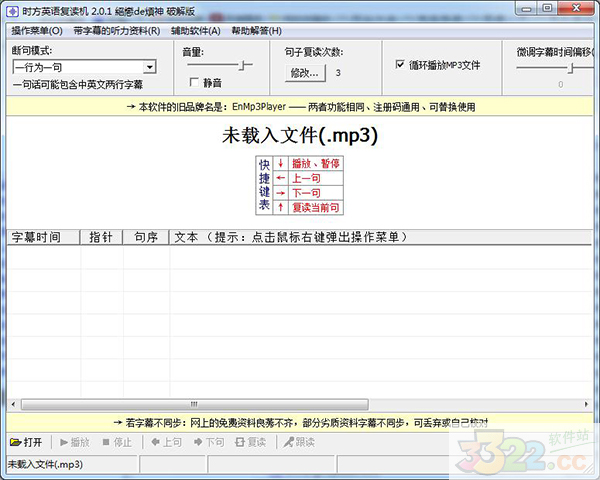Image resolution: width=600 pixels, height=480 pixels.
Task: Open the 帮助解答(H) menu
Action: 256,31
